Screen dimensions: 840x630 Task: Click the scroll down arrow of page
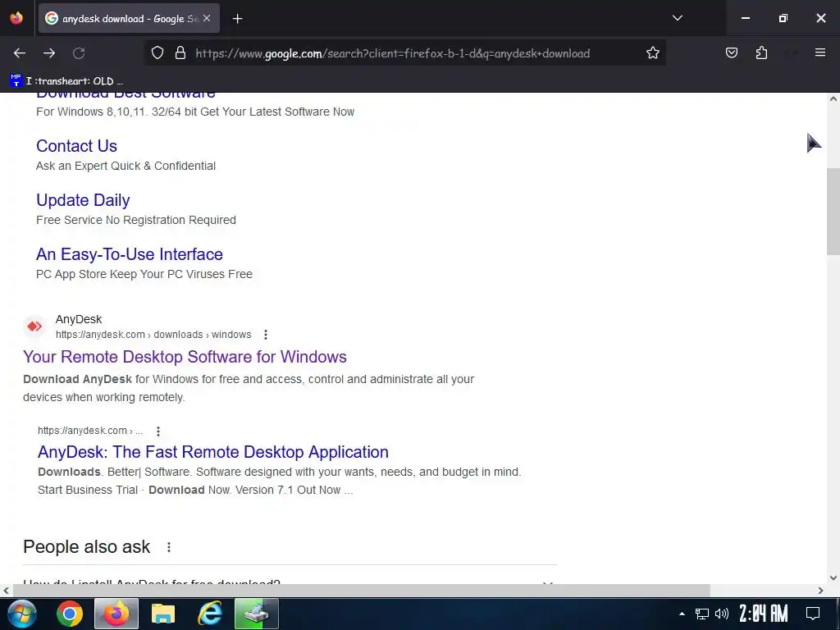(833, 578)
